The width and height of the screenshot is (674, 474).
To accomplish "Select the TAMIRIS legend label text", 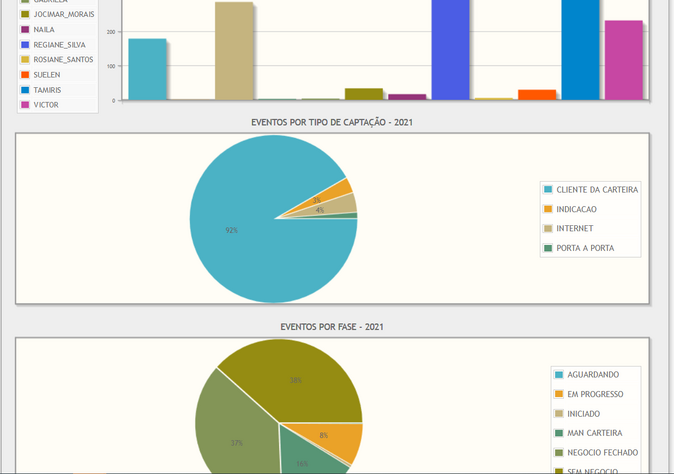I will pyautogui.click(x=47, y=90).
